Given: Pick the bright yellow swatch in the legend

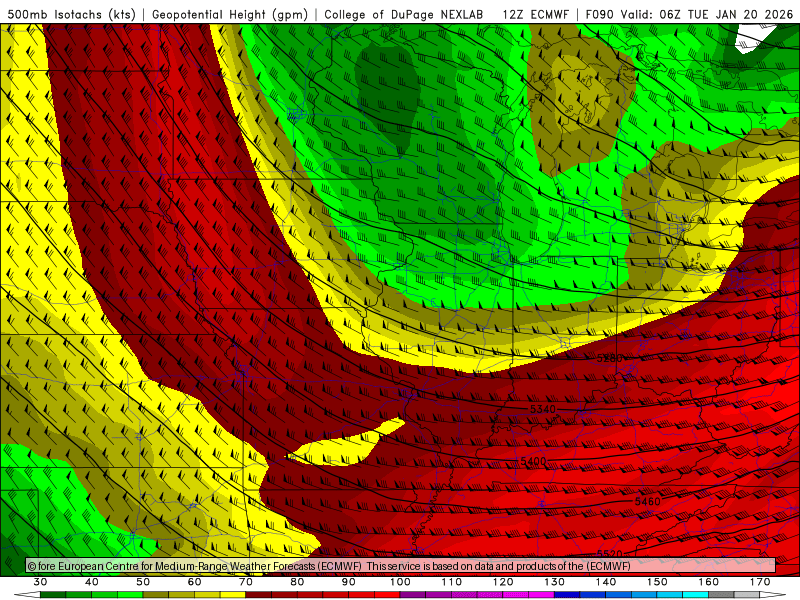Looking at the screenshot, I should (233, 595).
